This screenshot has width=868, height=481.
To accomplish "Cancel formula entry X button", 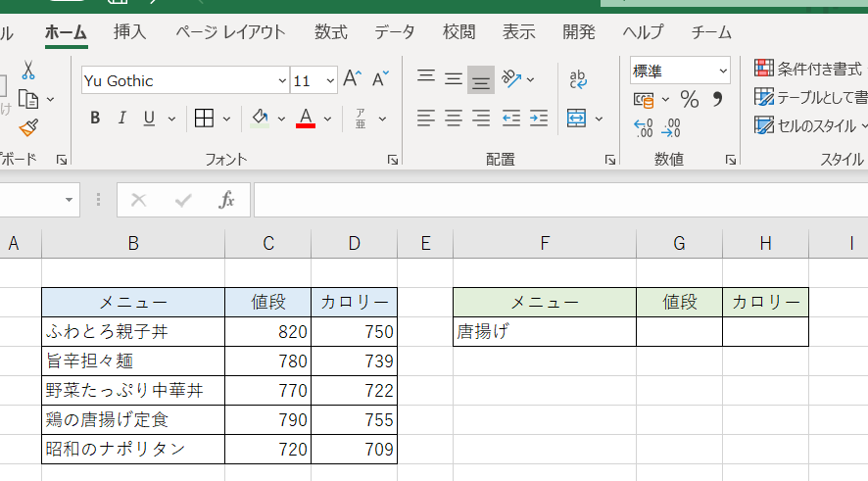I will [x=138, y=200].
